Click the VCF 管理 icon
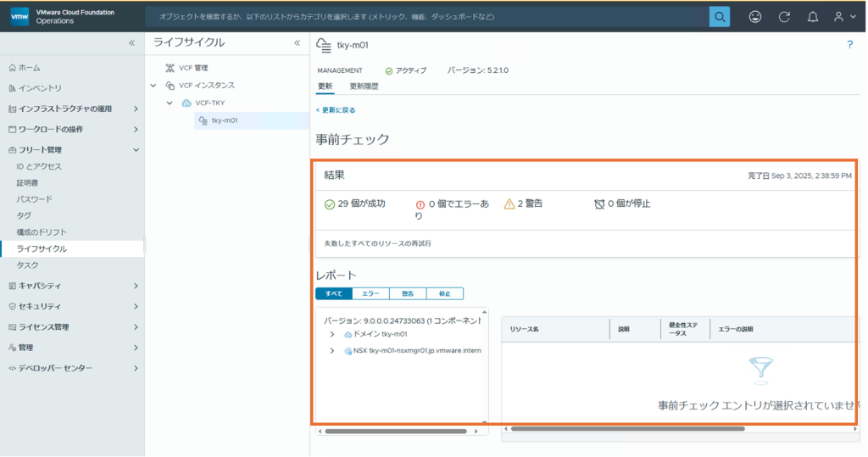 170,68
